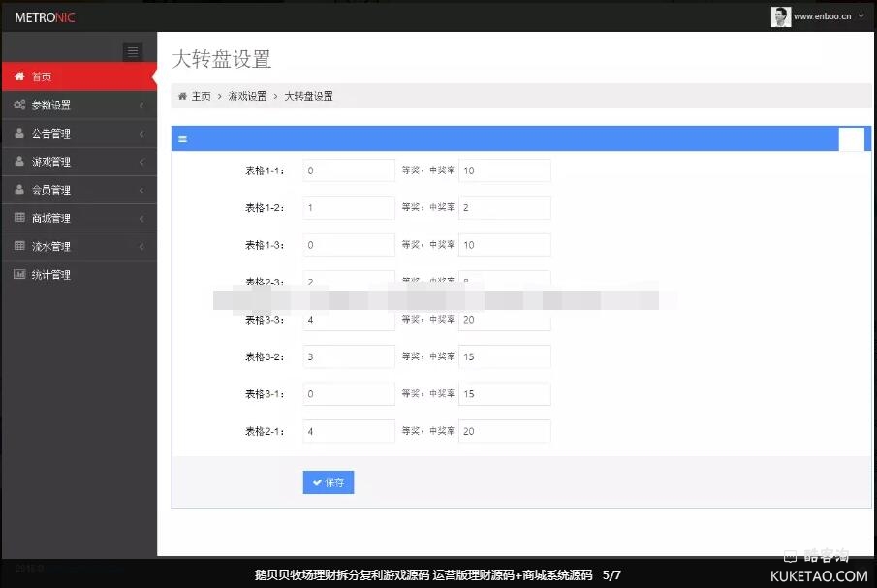Click the user icon beside 公告管理
The image size is (877, 588).
tap(19, 133)
